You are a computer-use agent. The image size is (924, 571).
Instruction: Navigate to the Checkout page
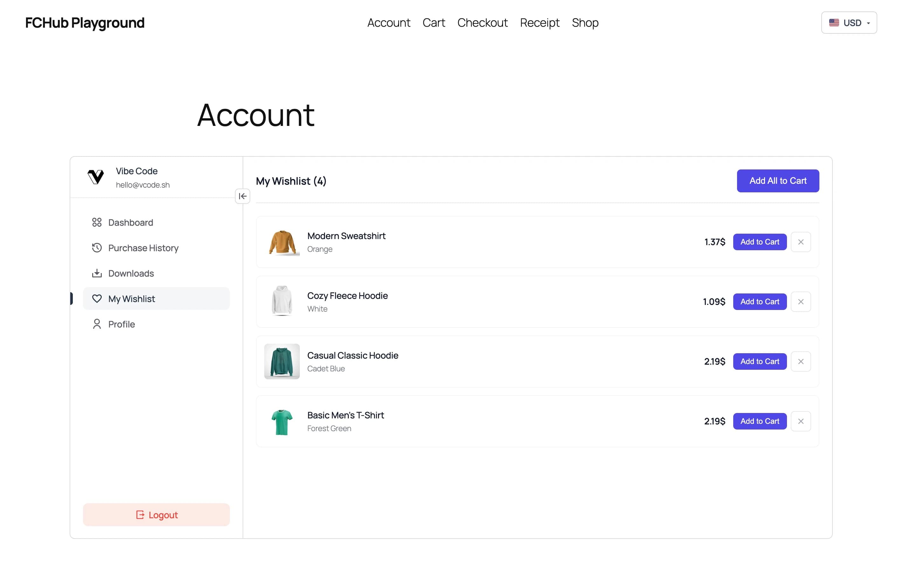tap(482, 23)
